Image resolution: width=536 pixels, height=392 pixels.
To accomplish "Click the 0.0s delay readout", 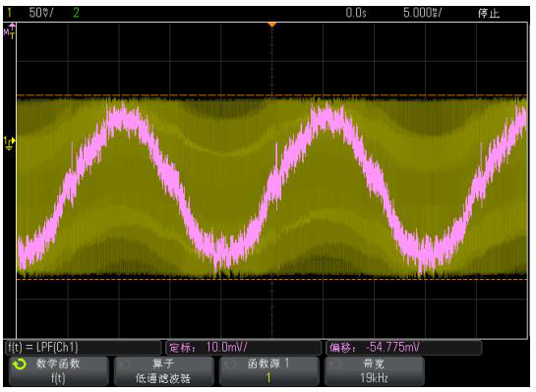I will [x=356, y=13].
